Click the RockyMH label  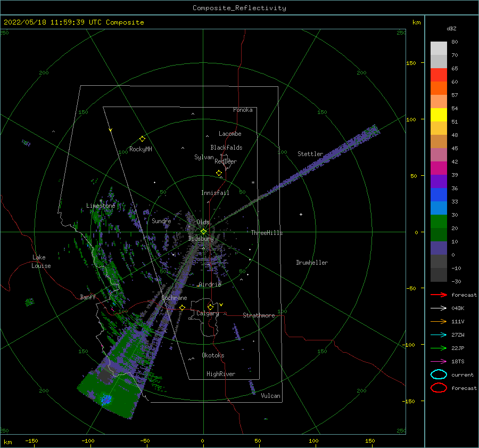tap(141, 149)
